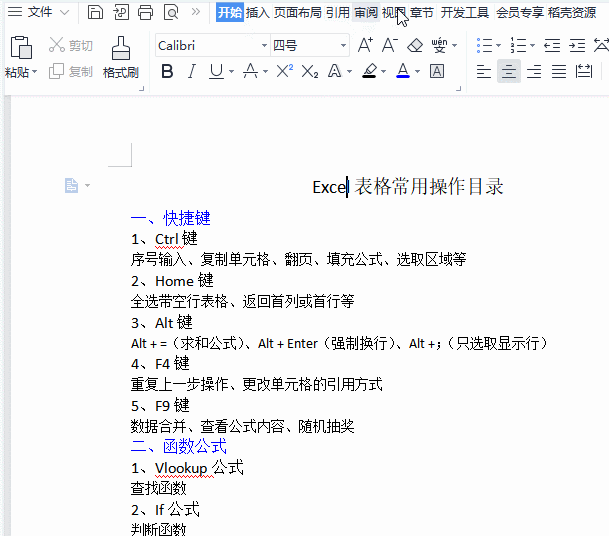Switch to the 章节 tab
The height and width of the screenshot is (536, 609).
pyautogui.click(x=422, y=12)
